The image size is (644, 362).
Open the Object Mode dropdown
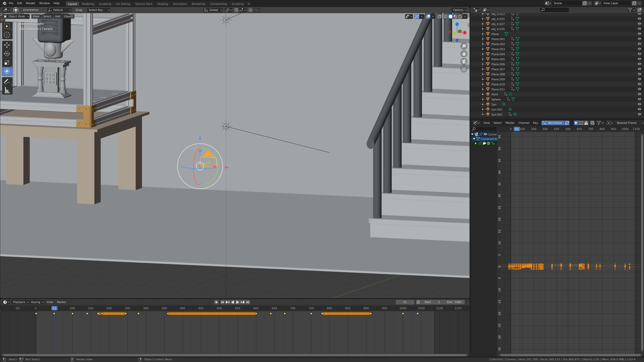[16, 16]
